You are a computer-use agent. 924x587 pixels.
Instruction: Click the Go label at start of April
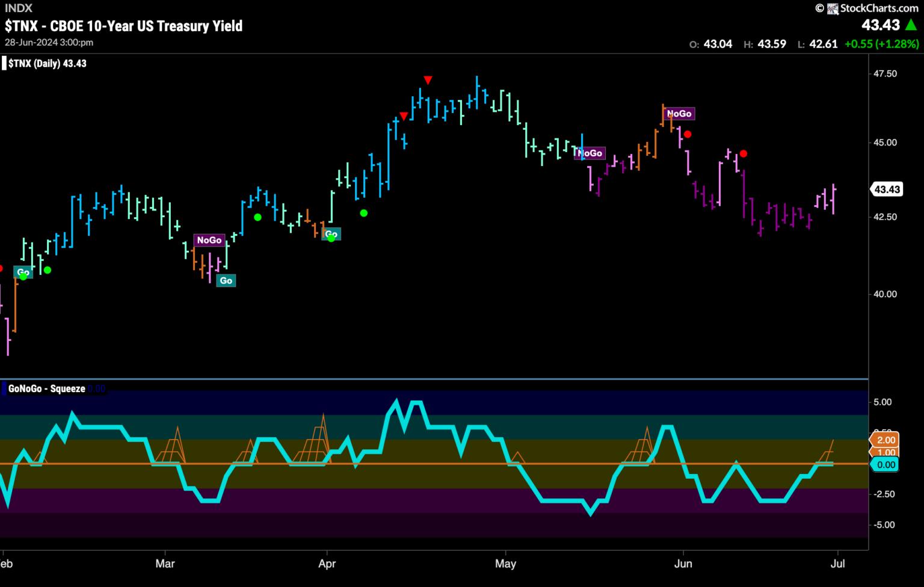(x=331, y=234)
